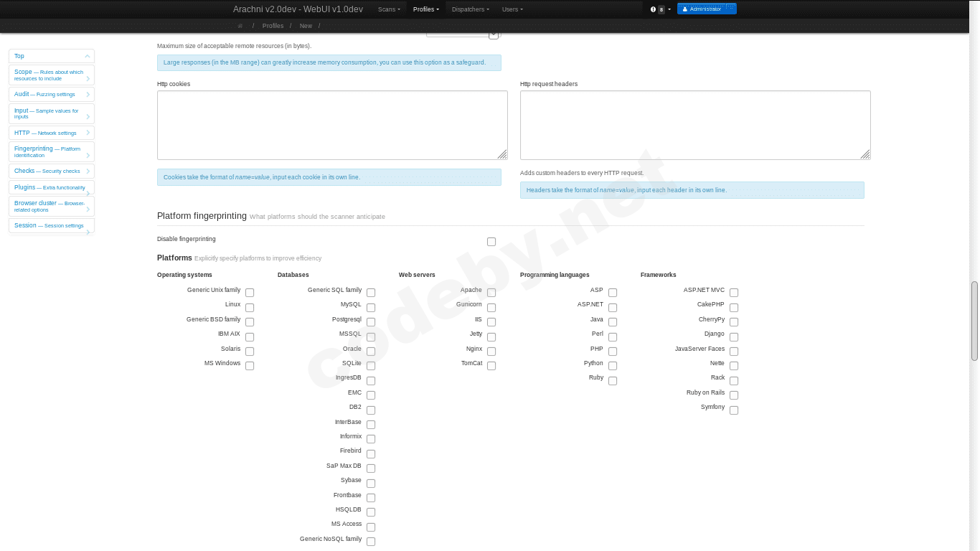Select Generic BSD family checkbox
This screenshot has height=551, width=980.
250,322
